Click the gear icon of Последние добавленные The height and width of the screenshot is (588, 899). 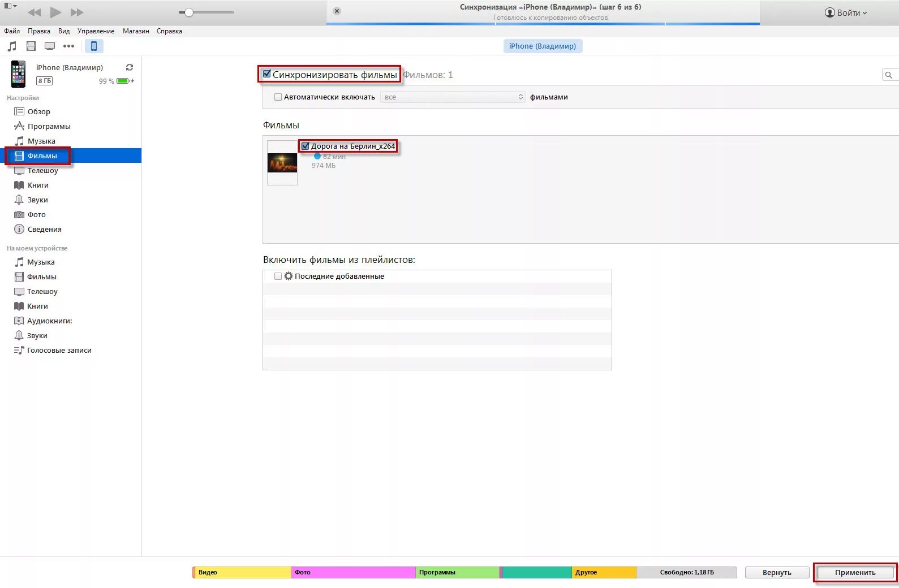tap(289, 276)
